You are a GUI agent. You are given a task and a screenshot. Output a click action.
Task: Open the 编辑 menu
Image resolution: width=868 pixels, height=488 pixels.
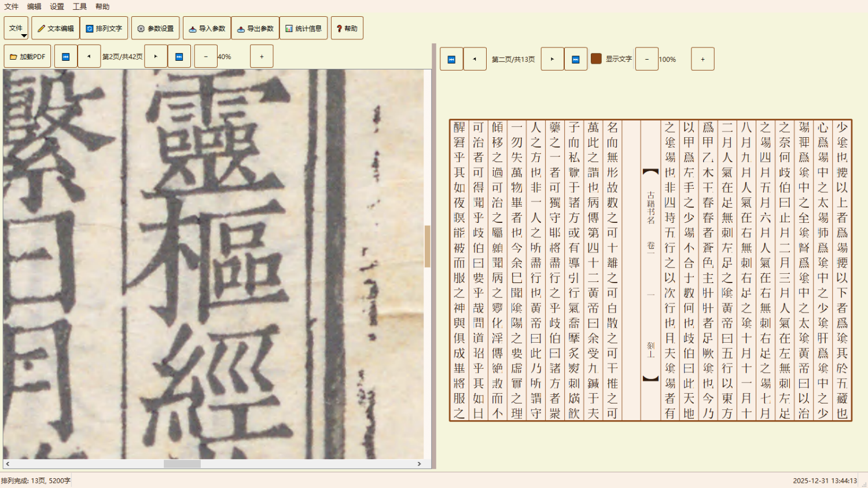[34, 6]
